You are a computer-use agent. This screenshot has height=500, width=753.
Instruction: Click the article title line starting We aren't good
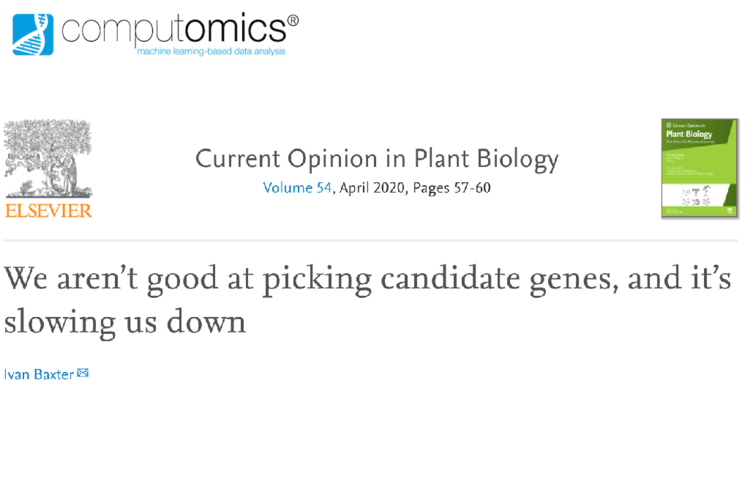[367, 279]
